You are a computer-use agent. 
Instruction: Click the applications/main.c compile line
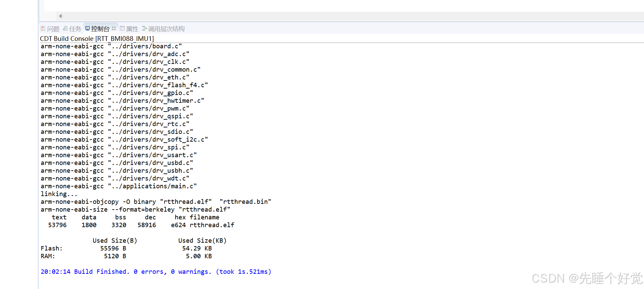tap(119, 186)
